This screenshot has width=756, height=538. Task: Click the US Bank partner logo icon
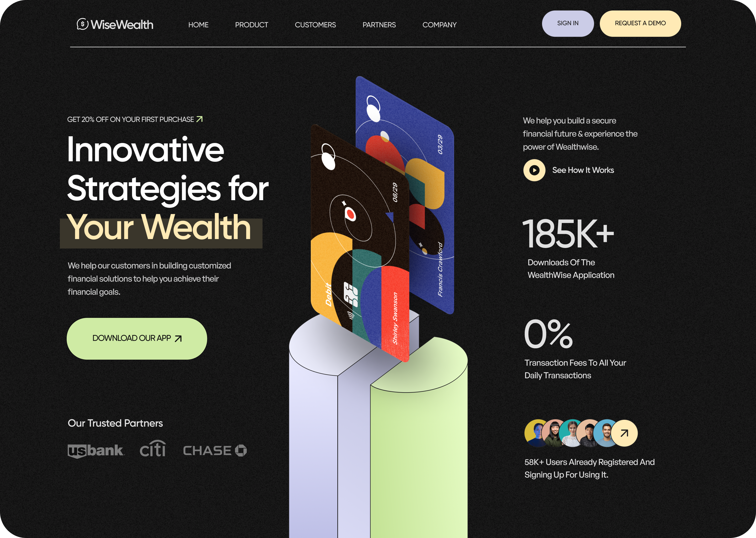coord(95,449)
